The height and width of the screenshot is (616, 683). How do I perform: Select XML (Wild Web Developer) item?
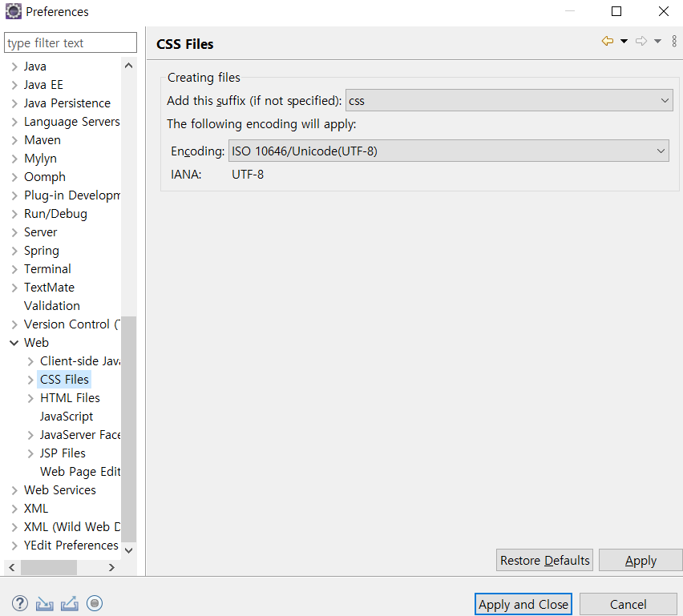(72, 527)
